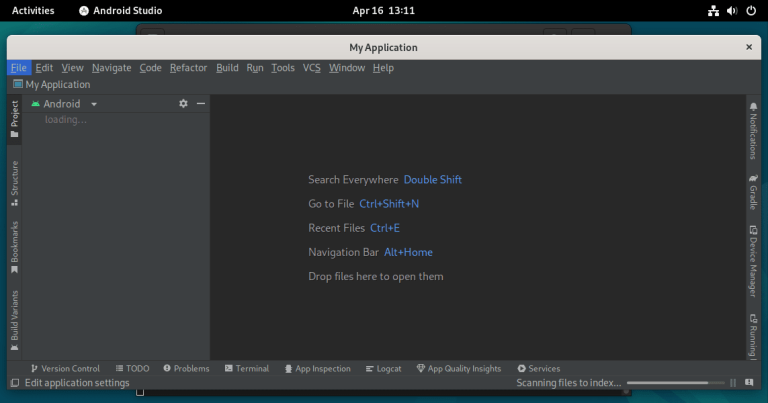The image size is (768, 403).
Task: Open the Logcat tool window
Action: click(384, 368)
